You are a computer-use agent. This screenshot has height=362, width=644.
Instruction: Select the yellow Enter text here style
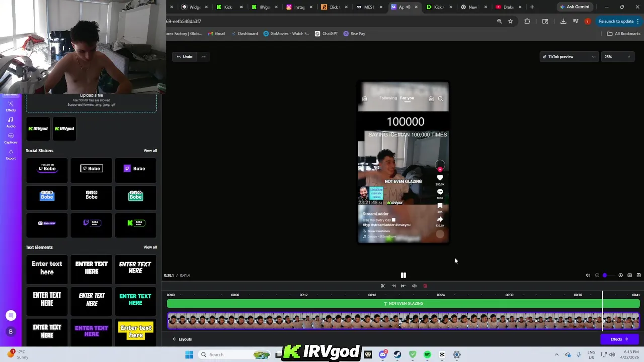(x=135, y=331)
